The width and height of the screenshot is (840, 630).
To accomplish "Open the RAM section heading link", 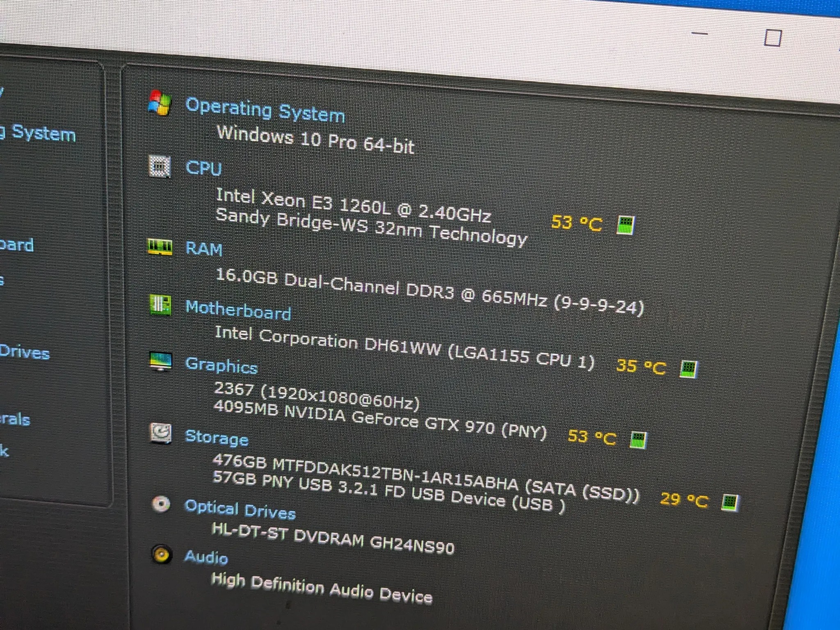I will [x=204, y=249].
